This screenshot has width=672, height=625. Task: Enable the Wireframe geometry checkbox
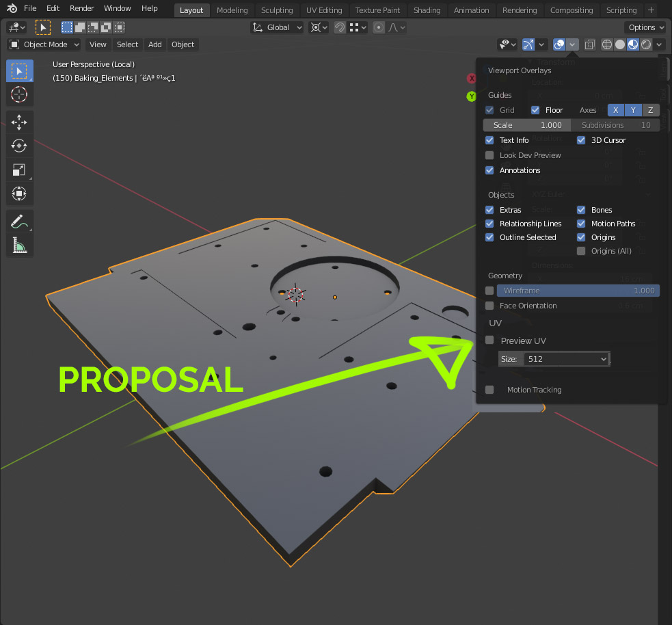489,291
